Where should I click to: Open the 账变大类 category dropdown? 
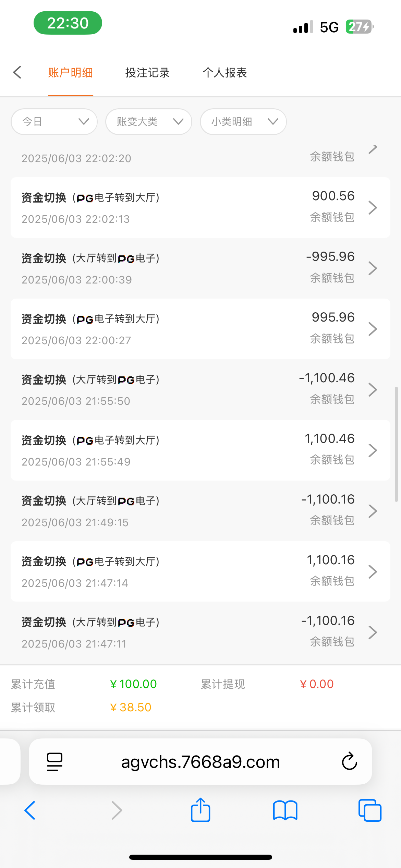[149, 122]
